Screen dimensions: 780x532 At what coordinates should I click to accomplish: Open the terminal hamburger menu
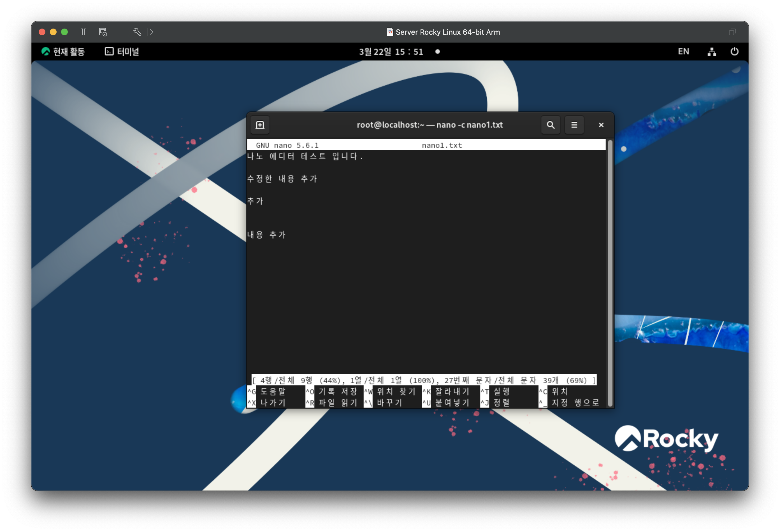click(574, 125)
